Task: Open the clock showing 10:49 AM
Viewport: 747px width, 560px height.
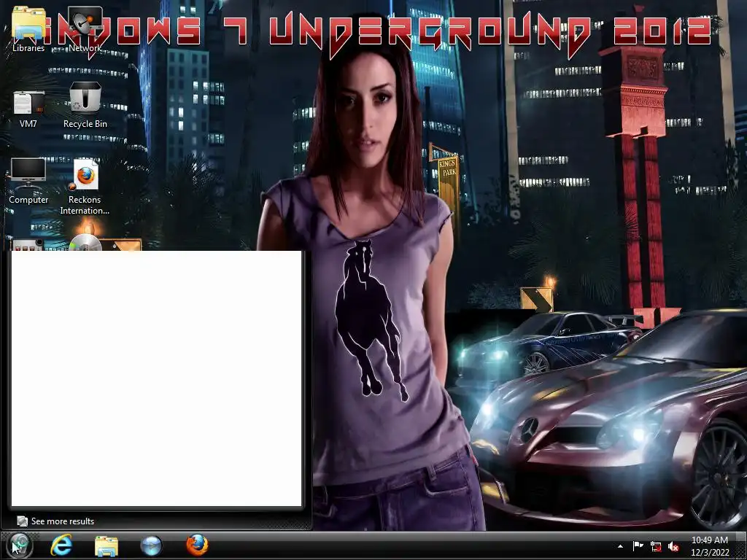Action: pos(710,546)
